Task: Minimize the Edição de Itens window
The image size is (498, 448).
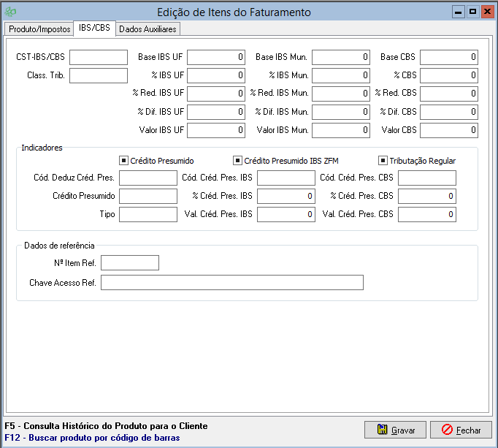Action: pyautogui.click(x=459, y=12)
